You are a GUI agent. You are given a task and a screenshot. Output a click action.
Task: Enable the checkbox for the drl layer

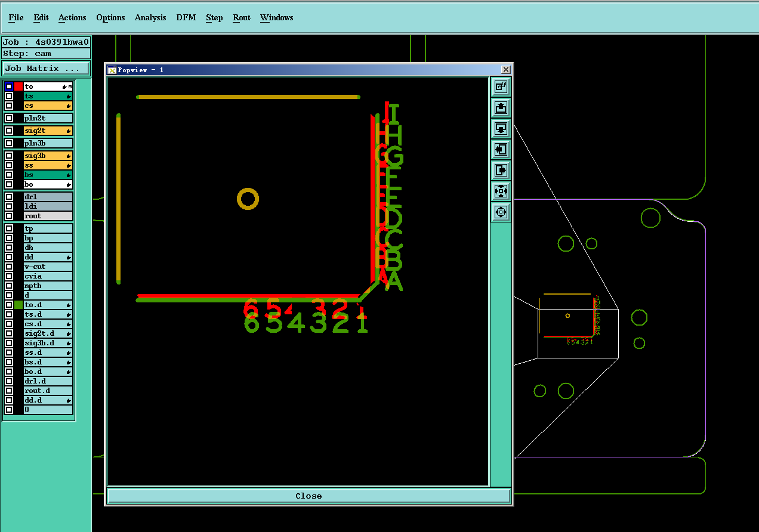pyautogui.click(x=9, y=197)
